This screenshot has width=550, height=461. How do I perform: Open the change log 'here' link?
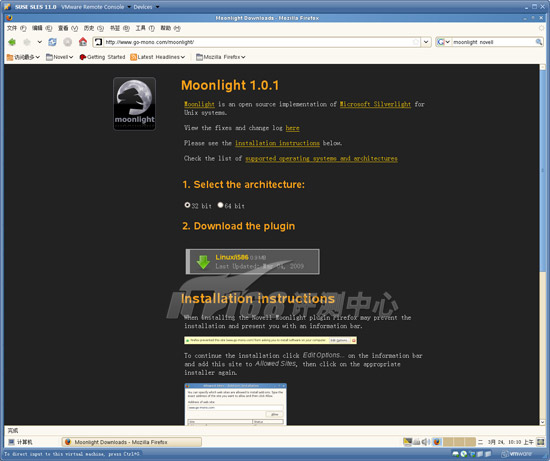pyautogui.click(x=292, y=128)
